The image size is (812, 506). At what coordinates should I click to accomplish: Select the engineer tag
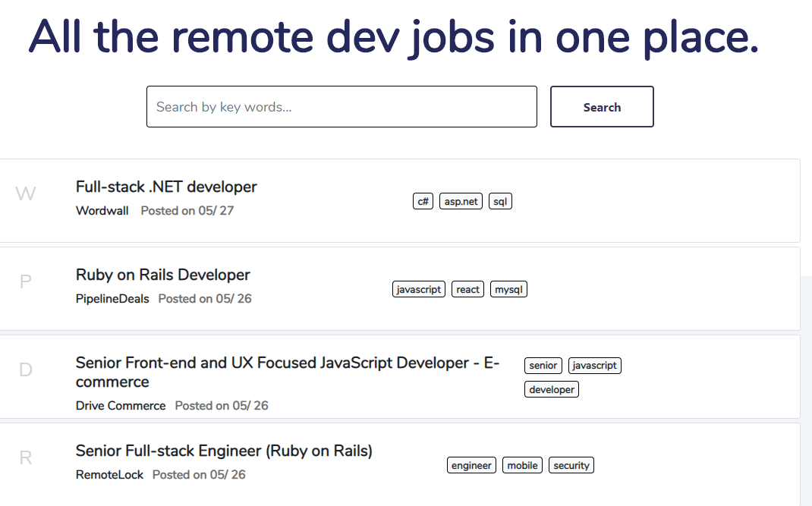471,465
